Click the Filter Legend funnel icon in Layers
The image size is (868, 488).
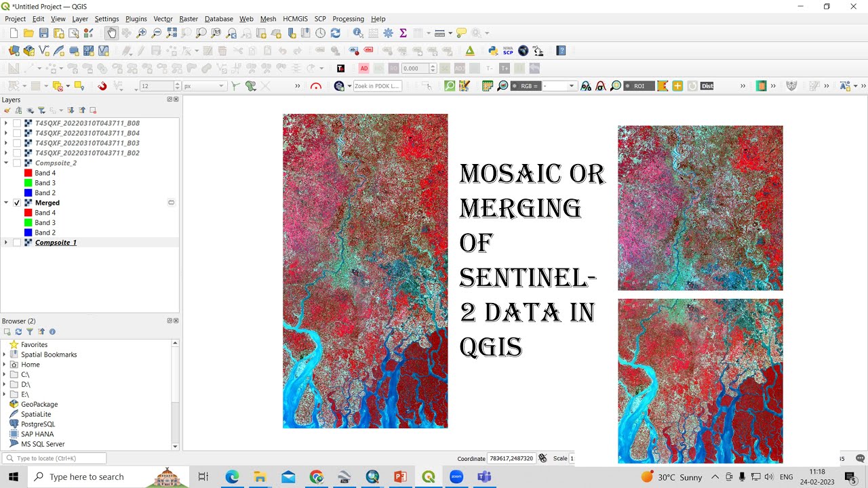[41, 110]
